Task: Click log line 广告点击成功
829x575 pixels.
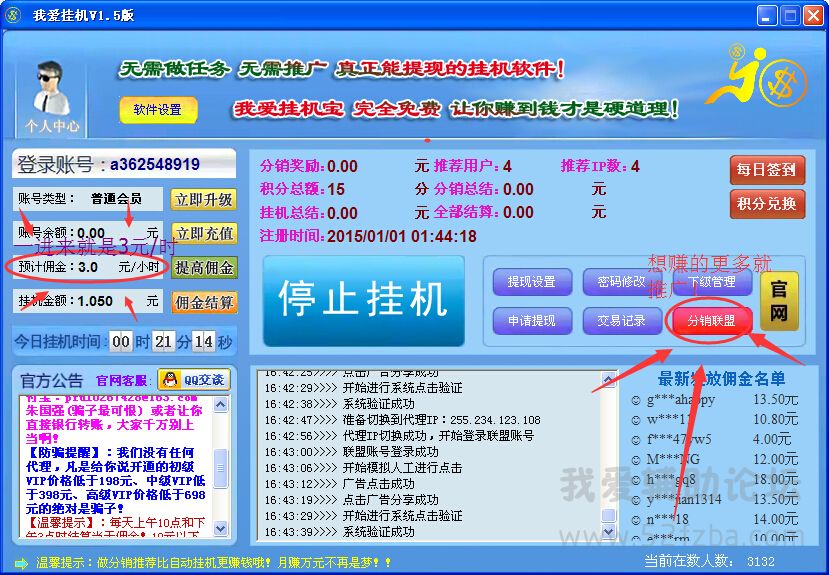Action: coord(340,484)
